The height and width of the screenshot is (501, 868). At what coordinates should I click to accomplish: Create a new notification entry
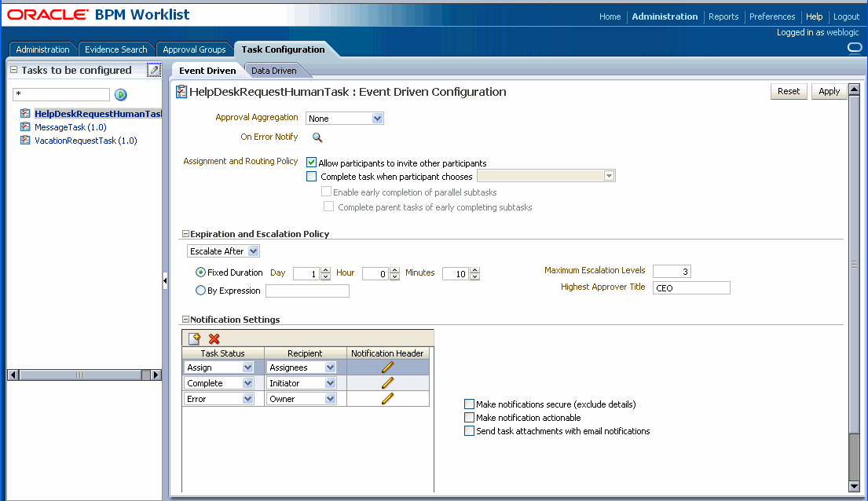[x=193, y=338]
